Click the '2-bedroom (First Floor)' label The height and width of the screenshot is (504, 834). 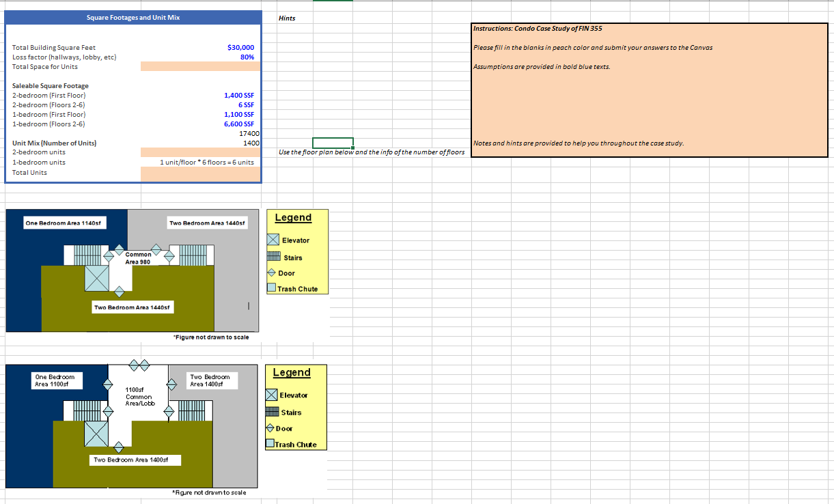[49, 95]
